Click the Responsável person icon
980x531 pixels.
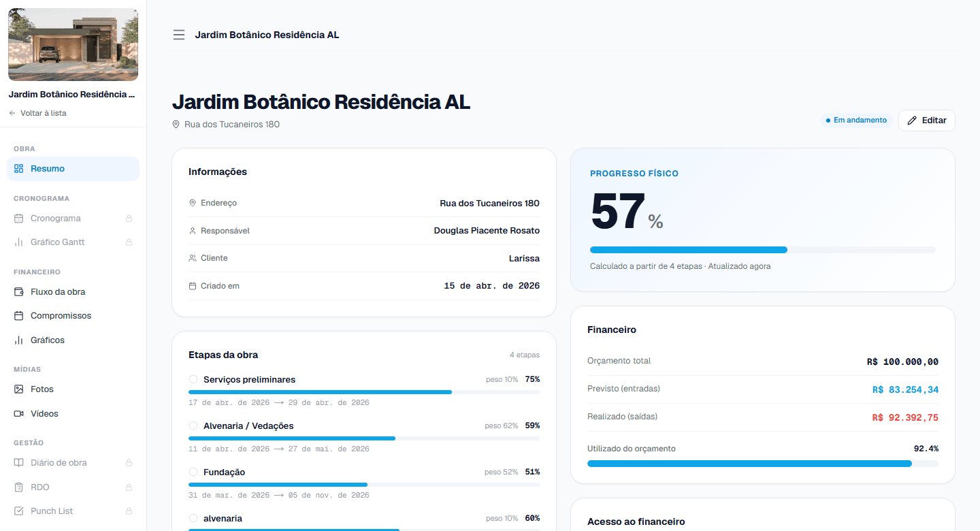pos(193,231)
